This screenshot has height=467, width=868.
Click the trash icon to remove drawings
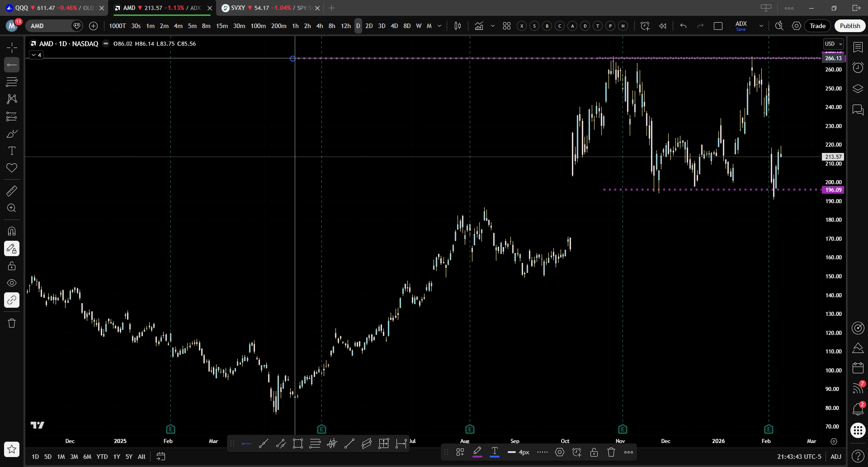point(12,323)
